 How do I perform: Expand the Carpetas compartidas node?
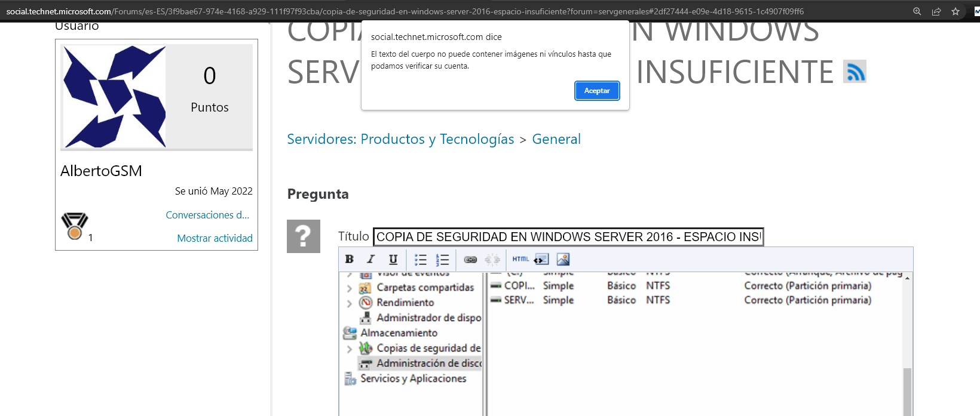350,288
